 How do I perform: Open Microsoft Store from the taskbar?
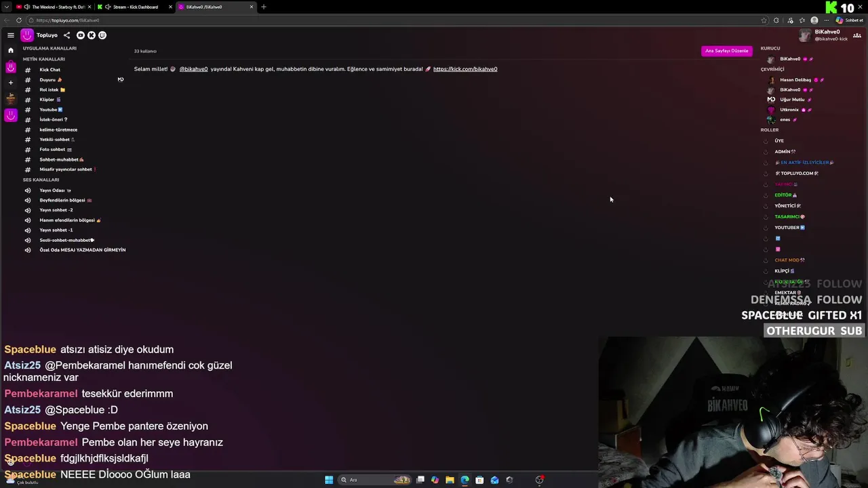pos(479,480)
